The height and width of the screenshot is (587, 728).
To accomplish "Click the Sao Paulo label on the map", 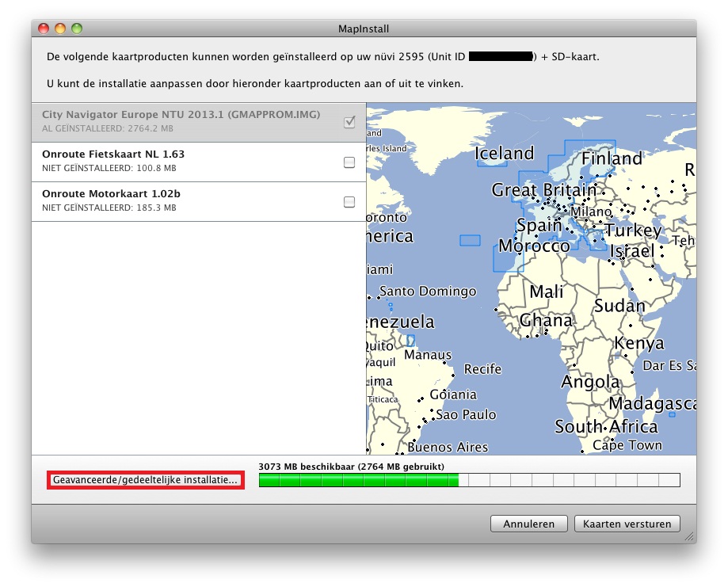I will coord(466,414).
